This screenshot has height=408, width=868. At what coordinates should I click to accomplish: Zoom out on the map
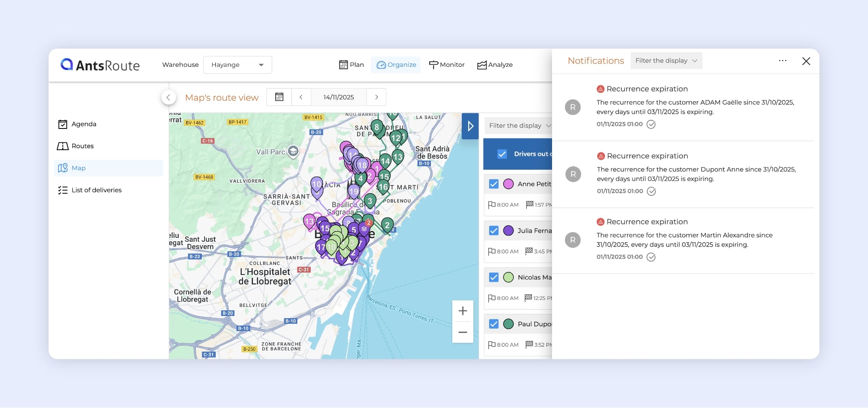coord(463,332)
